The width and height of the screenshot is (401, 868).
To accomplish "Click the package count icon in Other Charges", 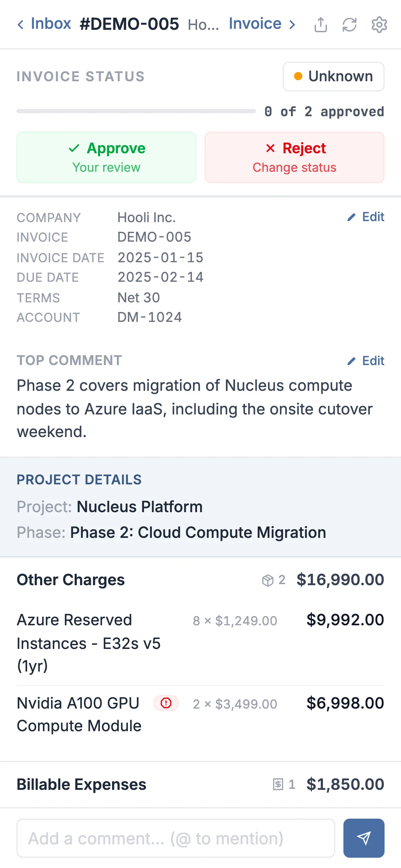I will pyautogui.click(x=268, y=580).
